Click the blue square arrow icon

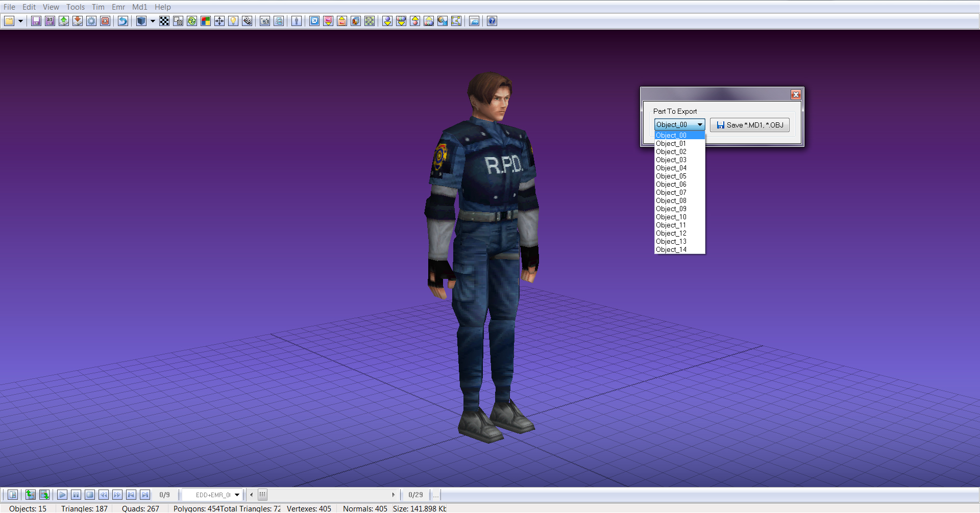click(x=315, y=21)
